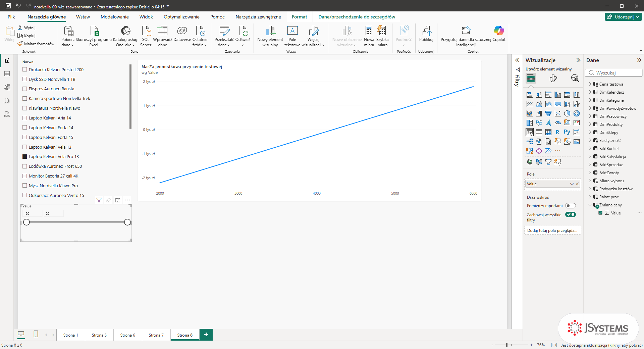Open the Wstaw ribbon tab

tap(83, 17)
